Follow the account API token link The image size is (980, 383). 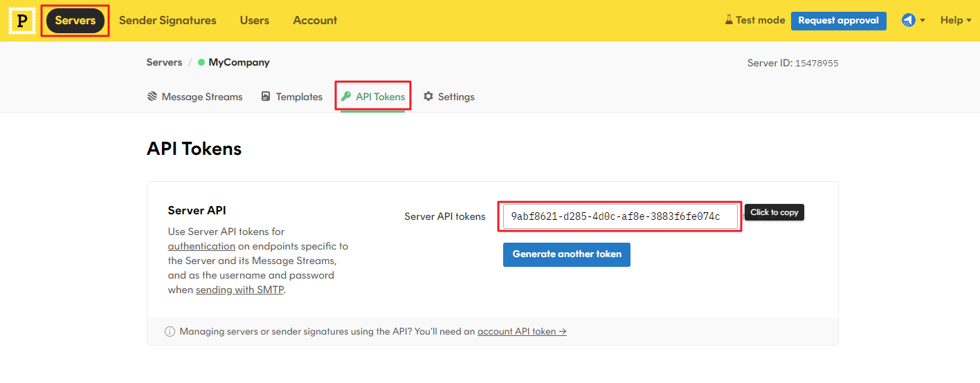click(522, 331)
